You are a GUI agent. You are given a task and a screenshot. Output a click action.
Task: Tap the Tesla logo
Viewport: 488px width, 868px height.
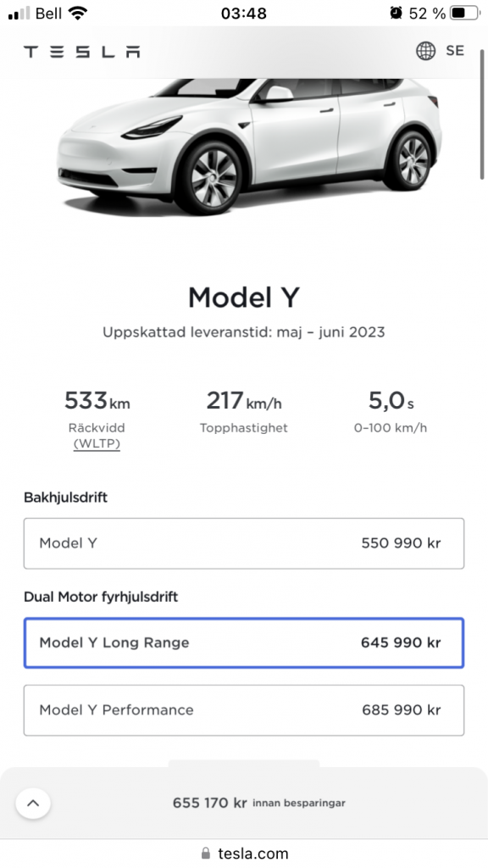[x=81, y=52]
